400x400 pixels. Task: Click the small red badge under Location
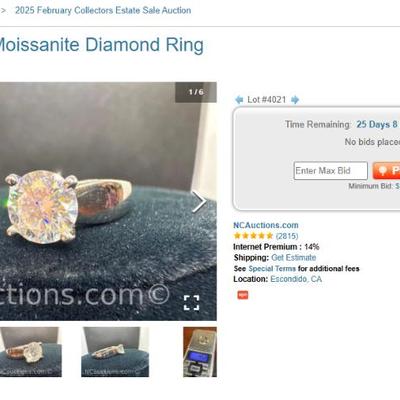[x=243, y=295]
